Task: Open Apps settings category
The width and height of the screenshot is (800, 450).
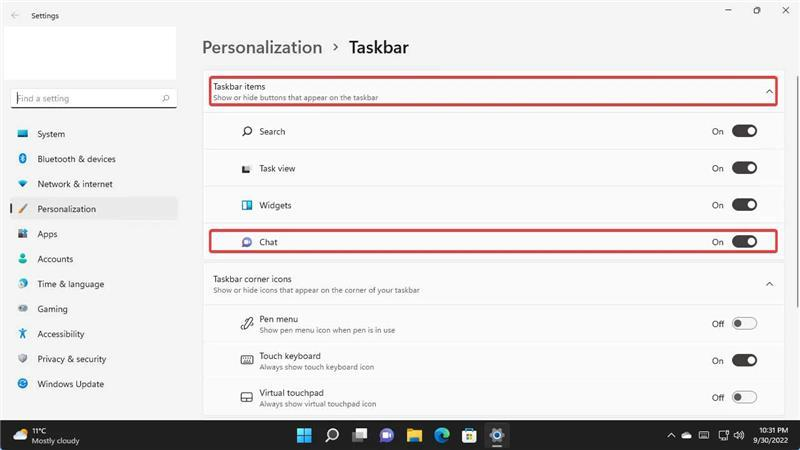Action: 94,234
